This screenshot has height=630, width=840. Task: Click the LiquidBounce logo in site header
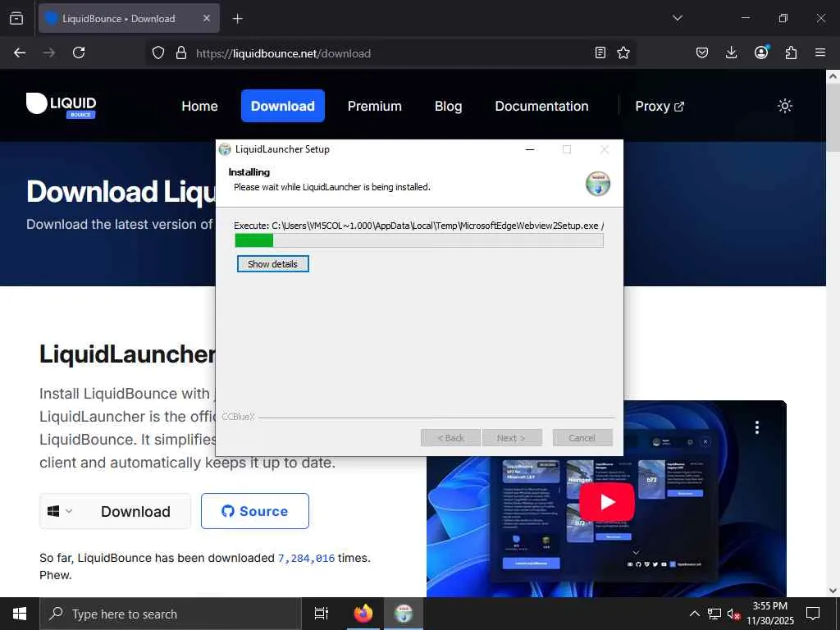tap(61, 106)
